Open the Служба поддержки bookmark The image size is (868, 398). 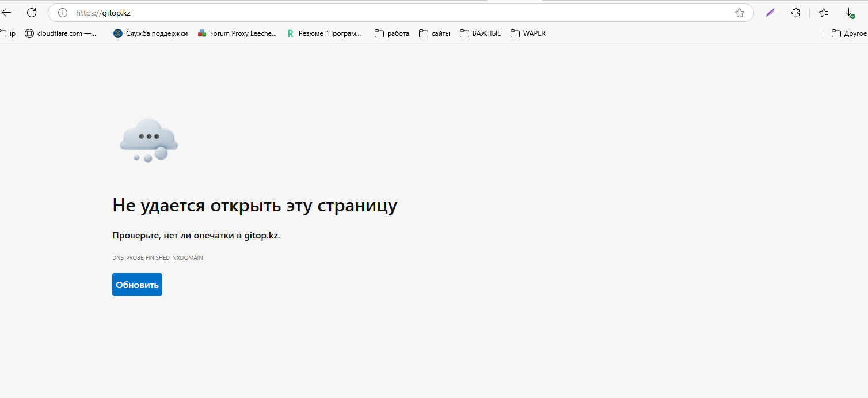point(151,33)
